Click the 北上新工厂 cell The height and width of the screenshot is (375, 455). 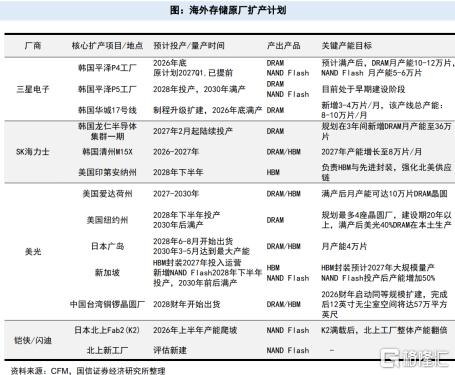(x=107, y=351)
